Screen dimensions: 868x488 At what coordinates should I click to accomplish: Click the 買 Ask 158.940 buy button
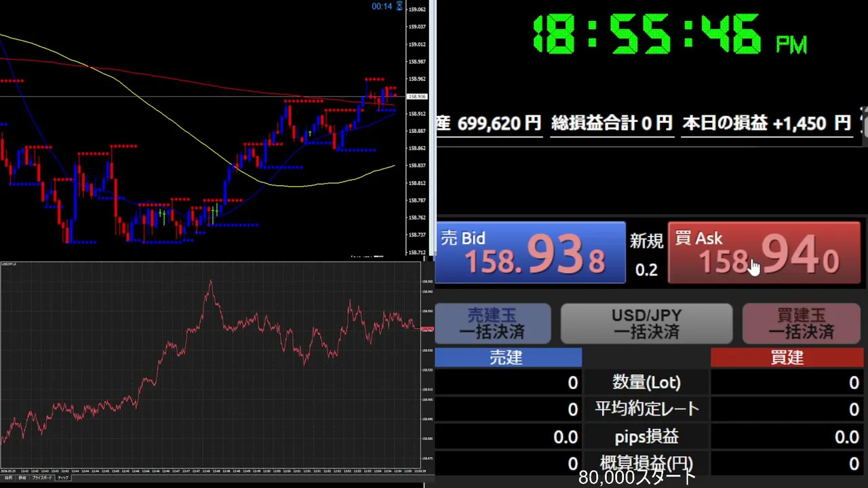point(764,253)
